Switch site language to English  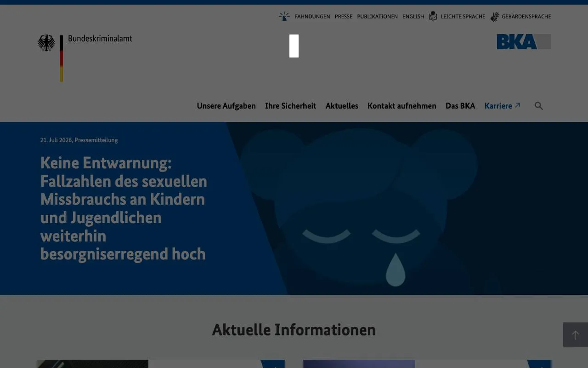click(x=413, y=17)
